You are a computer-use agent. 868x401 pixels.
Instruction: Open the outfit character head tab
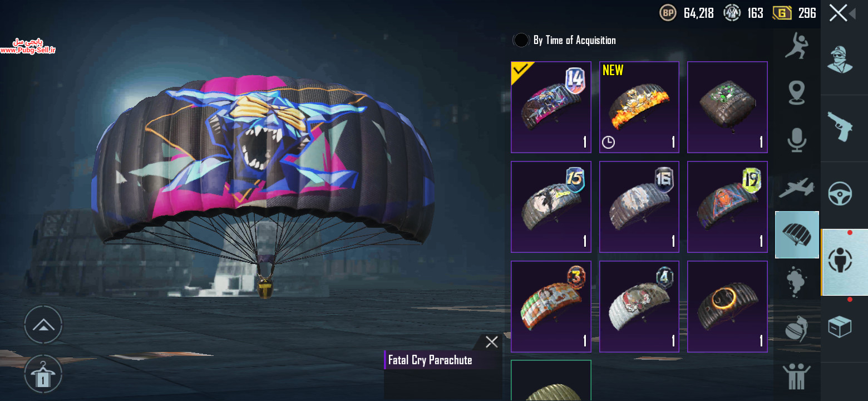(840, 58)
